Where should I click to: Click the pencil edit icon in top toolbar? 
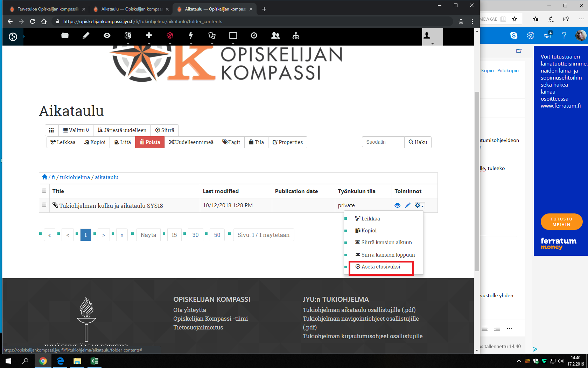pyautogui.click(x=86, y=35)
